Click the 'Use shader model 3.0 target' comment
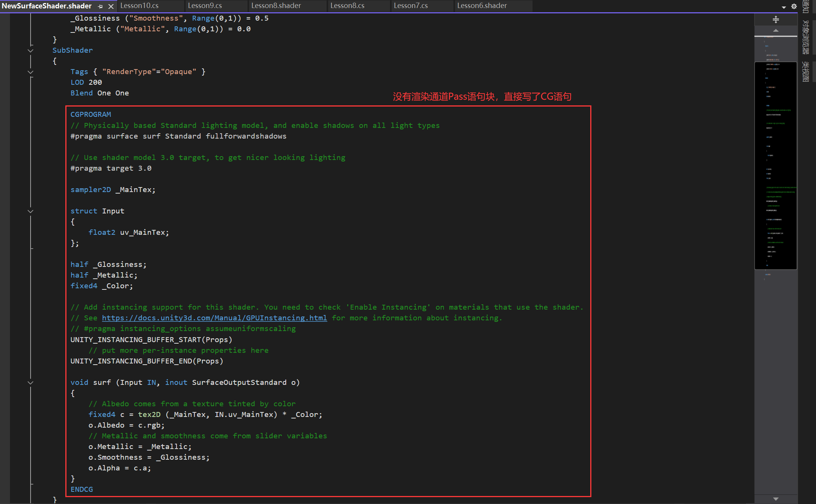Image resolution: width=816 pixels, height=504 pixels. click(207, 158)
